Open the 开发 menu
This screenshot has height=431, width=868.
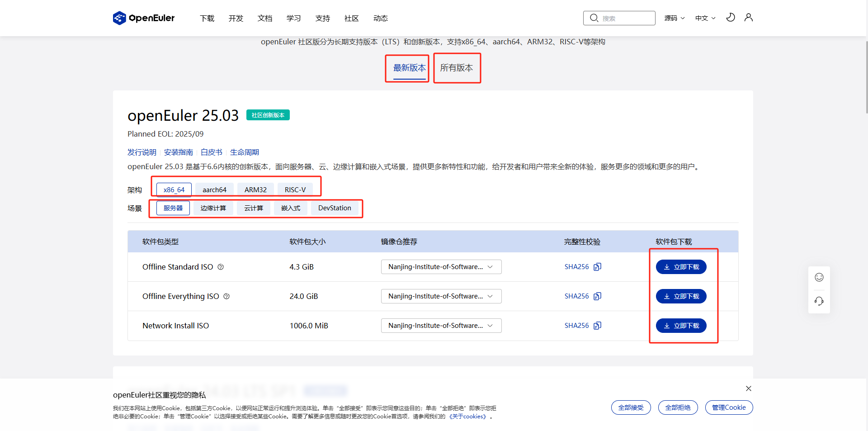click(236, 18)
